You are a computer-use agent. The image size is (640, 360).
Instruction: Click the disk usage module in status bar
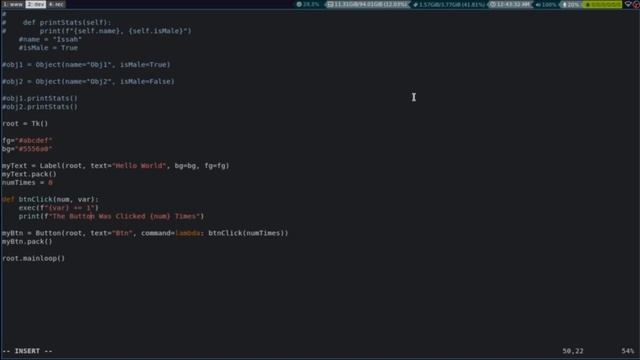367,4
